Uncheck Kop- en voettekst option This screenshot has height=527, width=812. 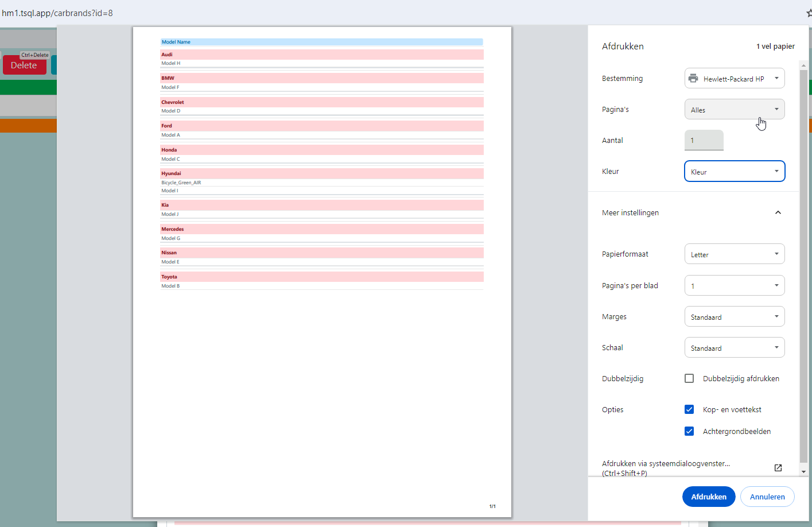pos(689,409)
